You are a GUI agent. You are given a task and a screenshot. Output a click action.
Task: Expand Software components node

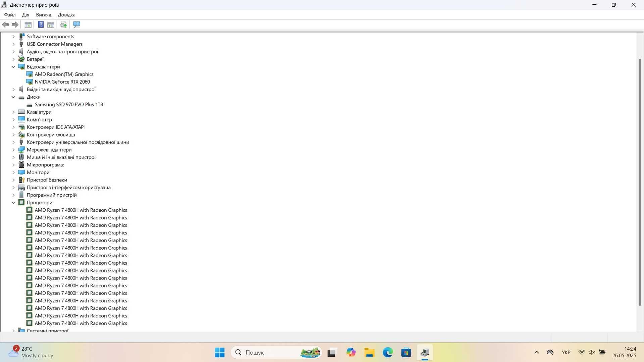[x=13, y=36]
